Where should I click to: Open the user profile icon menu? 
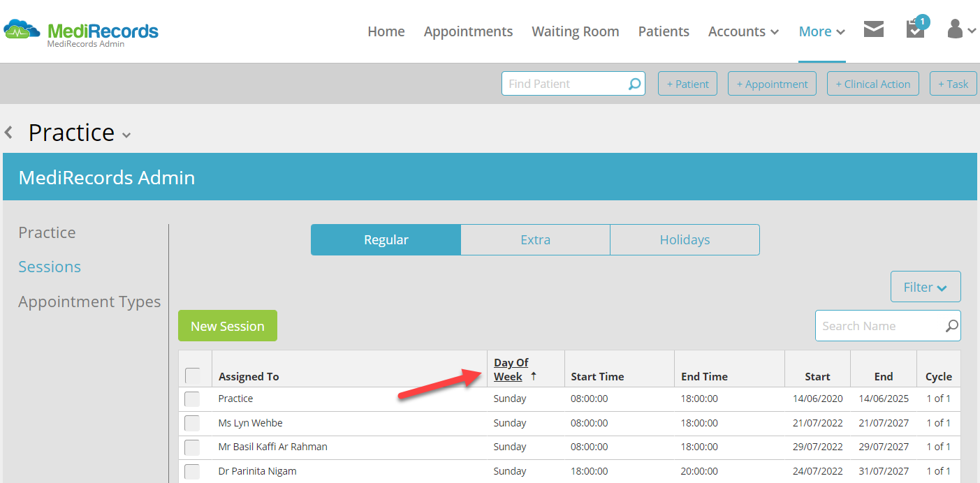[961, 29]
